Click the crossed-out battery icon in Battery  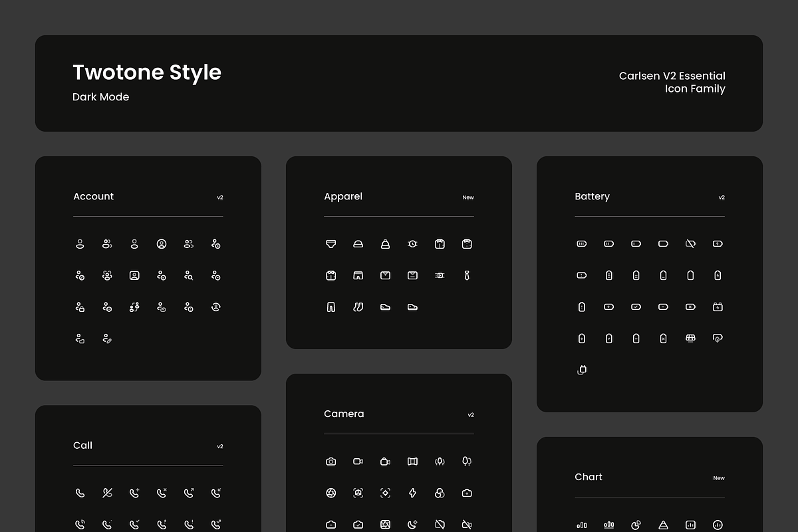690,243
